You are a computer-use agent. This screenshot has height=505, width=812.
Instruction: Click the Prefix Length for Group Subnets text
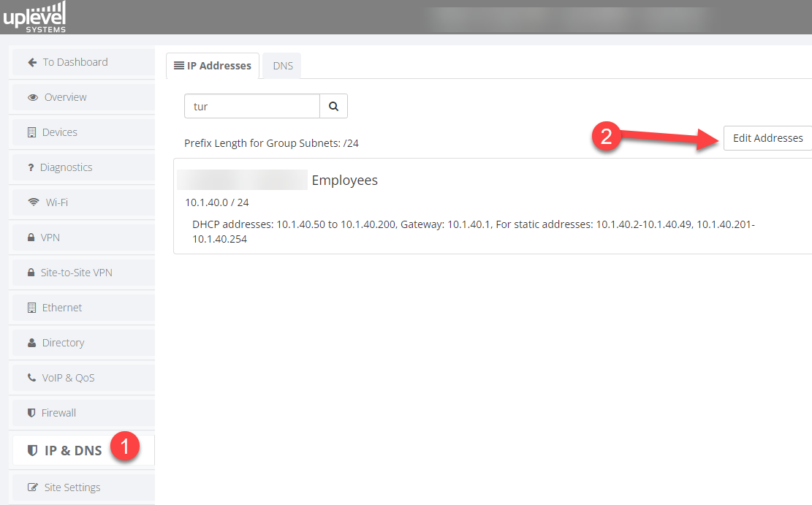(x=271, y=143)
